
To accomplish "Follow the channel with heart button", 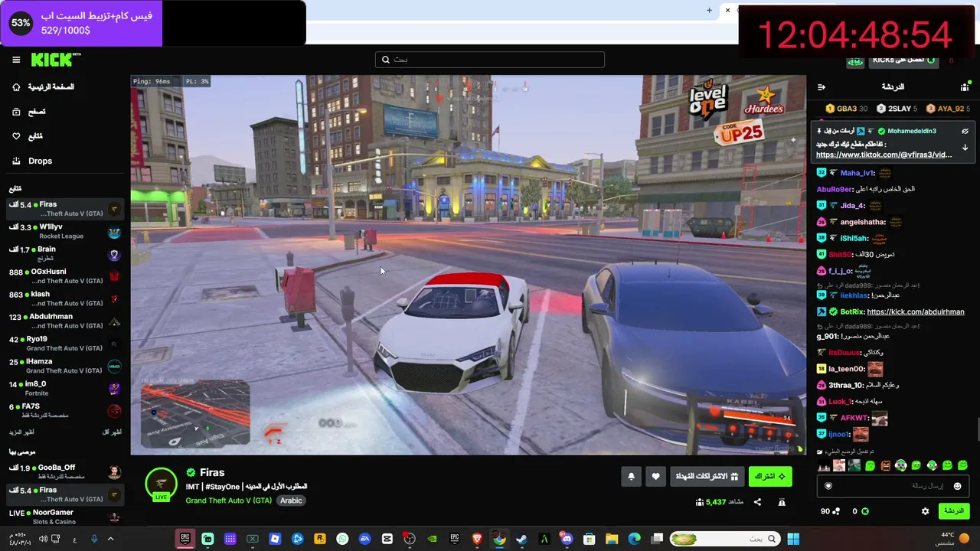I will (x=655, y=477).
